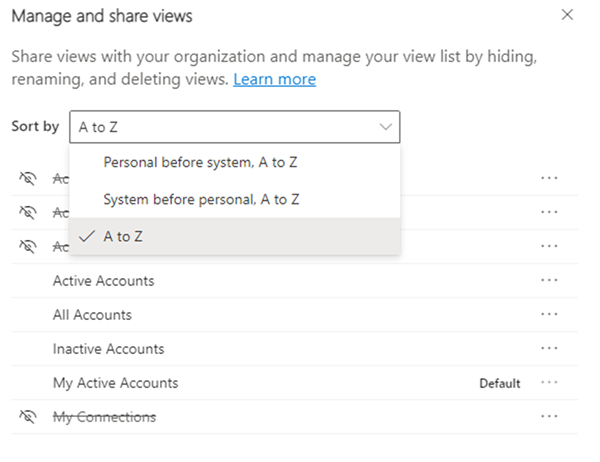Click the Sort by combo box field
Screen dimensions: 600x462
tap(220, 127)
